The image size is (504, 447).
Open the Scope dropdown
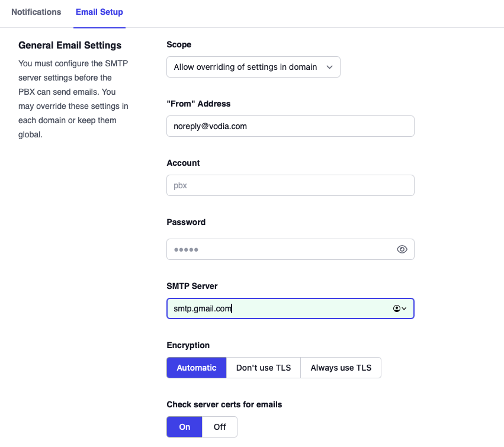pyautogui.click(x=253, y=67)
